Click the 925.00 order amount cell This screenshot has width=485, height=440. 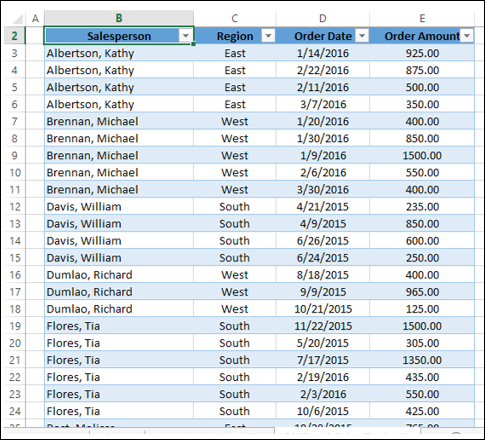point(422,53)
